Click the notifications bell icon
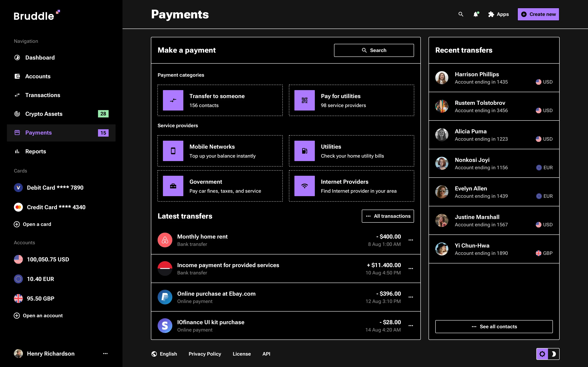 click(x=476, y=14)
